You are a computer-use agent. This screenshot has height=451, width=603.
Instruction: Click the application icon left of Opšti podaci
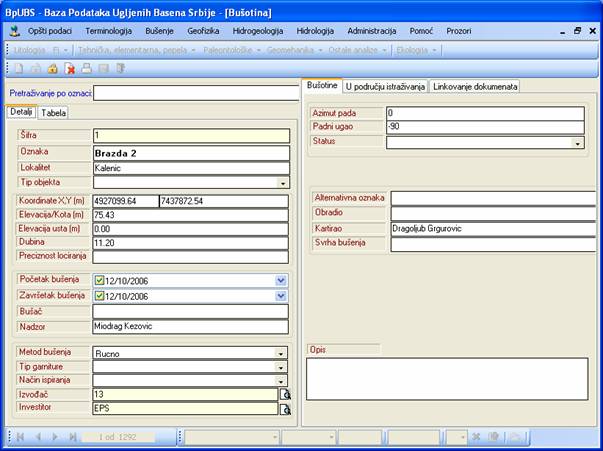[14, 31]
